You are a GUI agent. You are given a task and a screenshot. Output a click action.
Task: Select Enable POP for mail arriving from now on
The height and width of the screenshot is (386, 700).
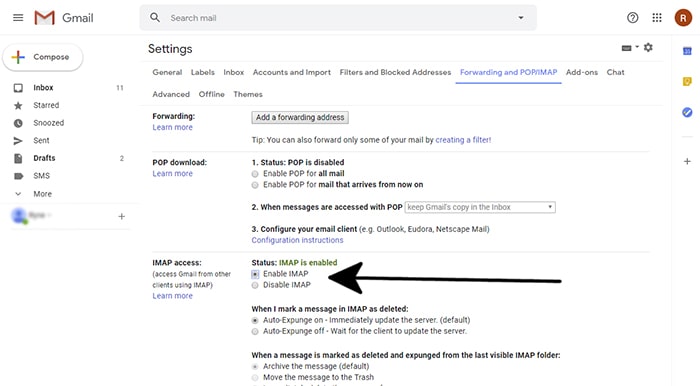(x=255, y=185)
